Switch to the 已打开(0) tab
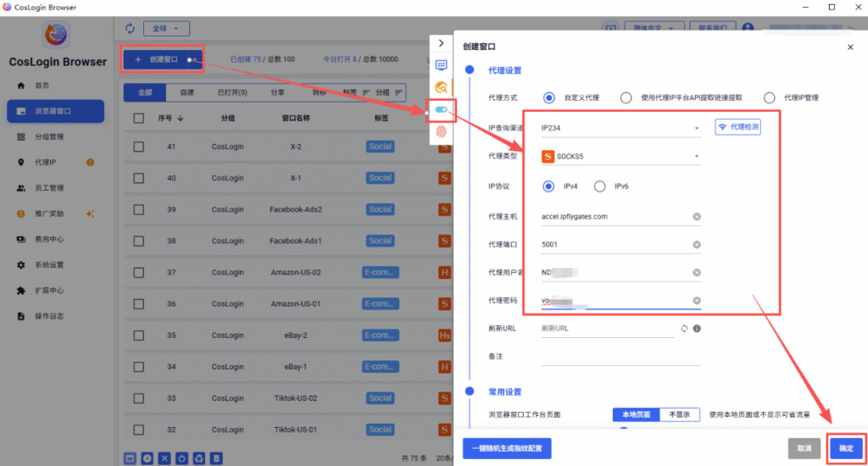This screenshot has width=868, height=466. pos(232,92)
